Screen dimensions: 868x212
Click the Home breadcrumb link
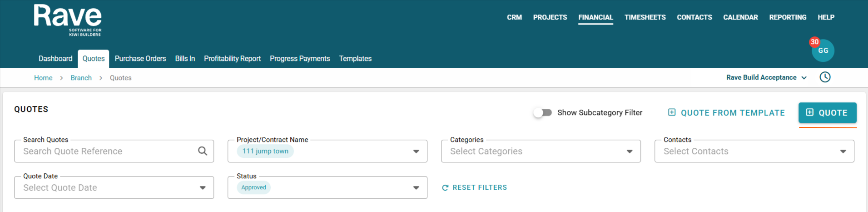[43, 78]
